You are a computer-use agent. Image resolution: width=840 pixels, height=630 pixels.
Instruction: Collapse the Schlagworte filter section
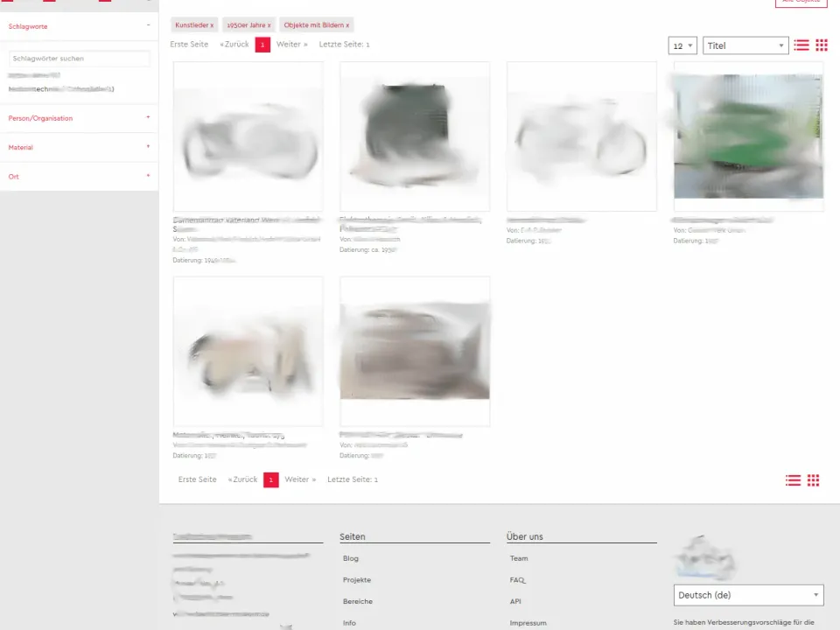tap(149, 26)
